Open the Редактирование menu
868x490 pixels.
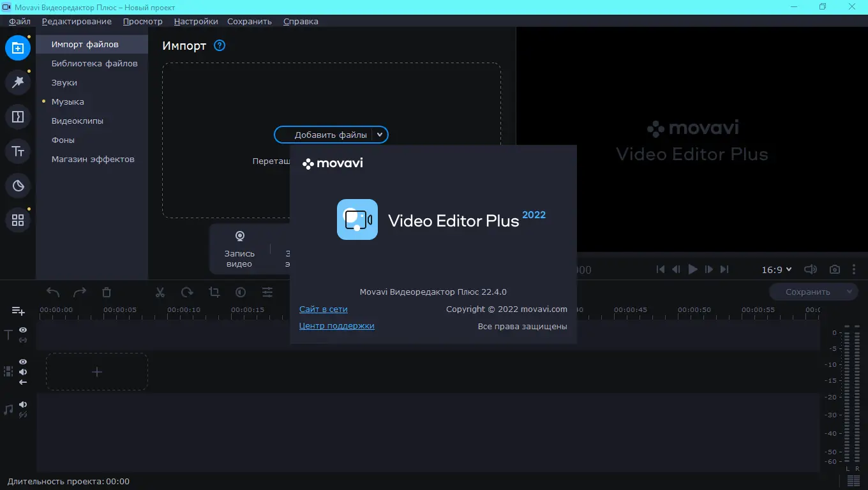(77, 21)
